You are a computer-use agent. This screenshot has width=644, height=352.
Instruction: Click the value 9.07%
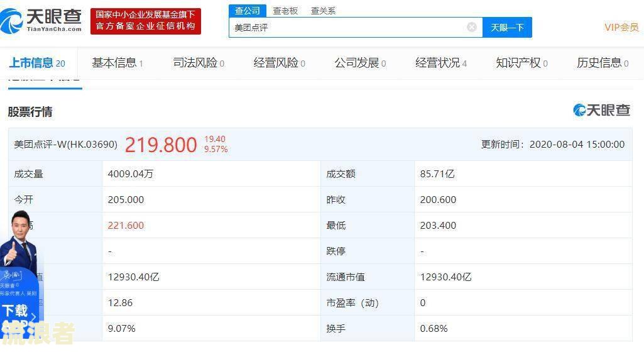pyautogui.click(x=121, y=329)
